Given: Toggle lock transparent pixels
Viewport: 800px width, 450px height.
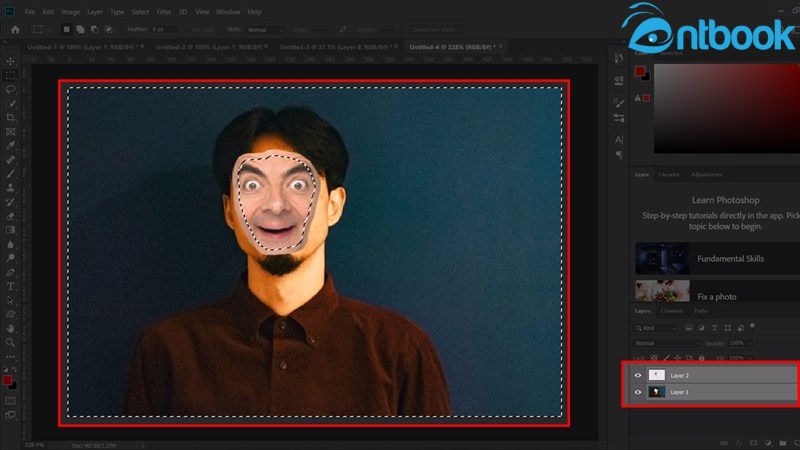Looking at the screenshot, I should [654, 358].
